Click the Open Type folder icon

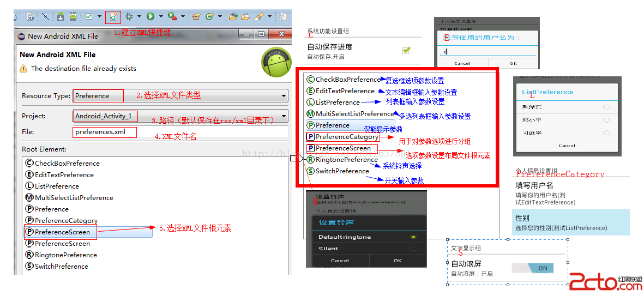[233, 17]
